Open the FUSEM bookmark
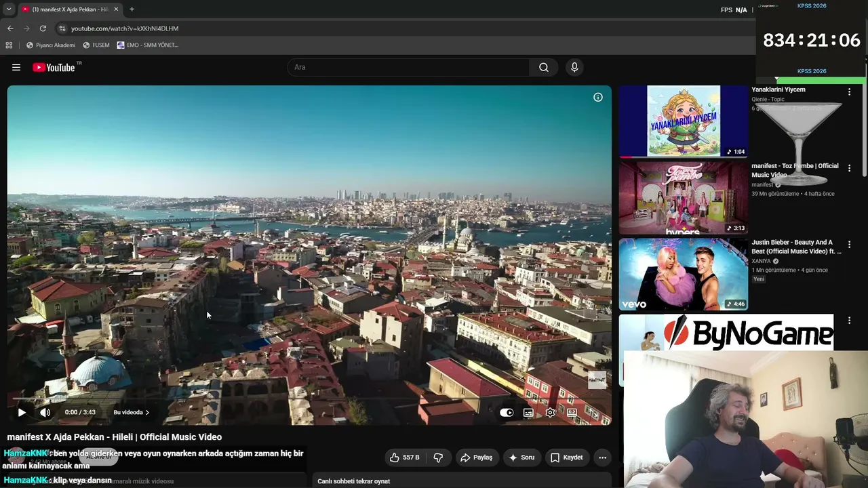 point(96,45)
